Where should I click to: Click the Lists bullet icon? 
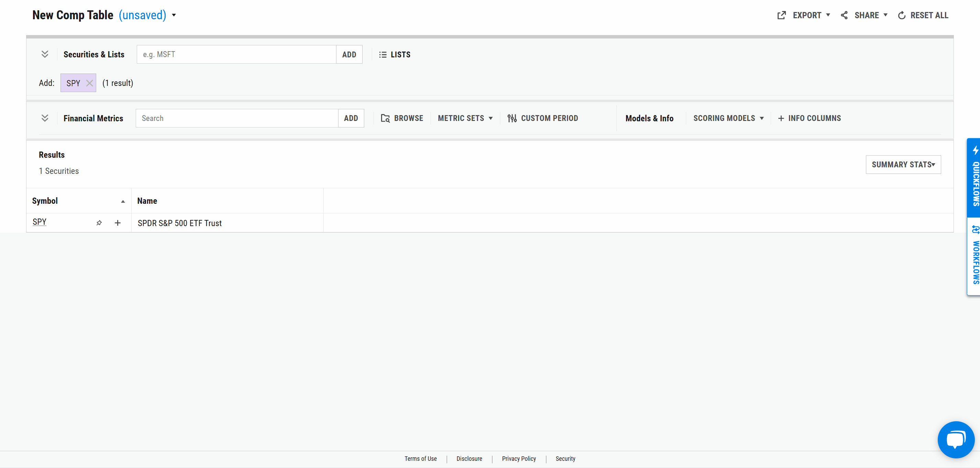pyautogui.click(x=383, y=55)
